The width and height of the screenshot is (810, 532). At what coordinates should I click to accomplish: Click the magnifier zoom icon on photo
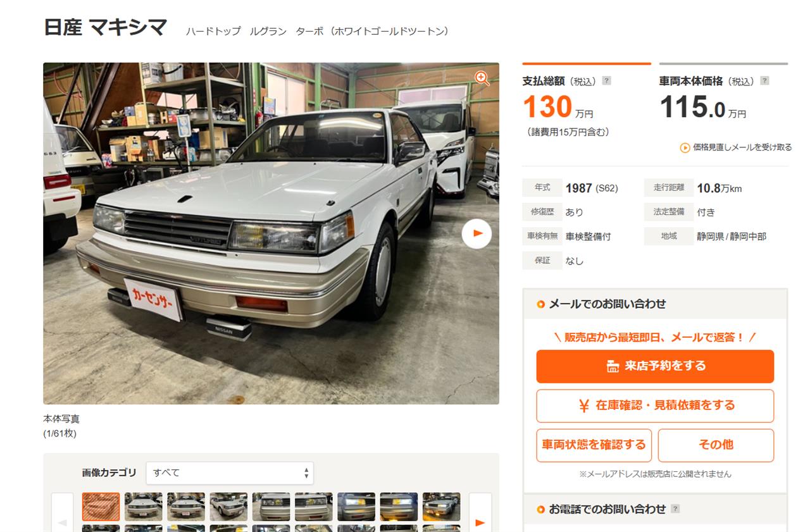click(482, 78)
